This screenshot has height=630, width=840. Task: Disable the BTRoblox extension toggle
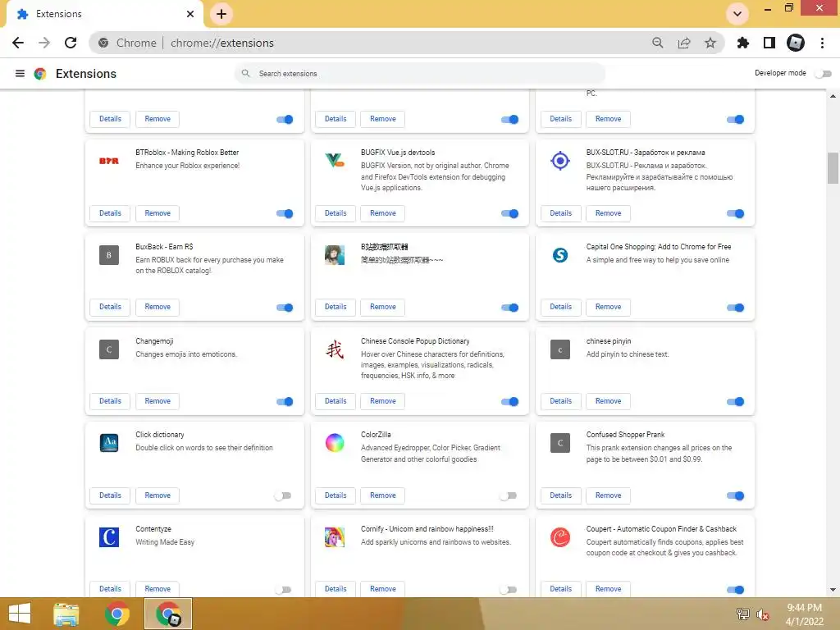pos(285,213)
